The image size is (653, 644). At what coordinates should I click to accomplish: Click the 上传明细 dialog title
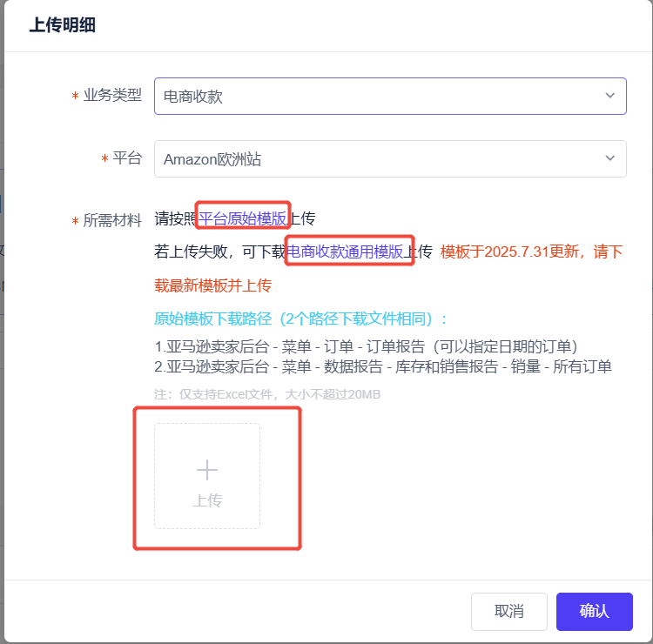pos(63,25)
